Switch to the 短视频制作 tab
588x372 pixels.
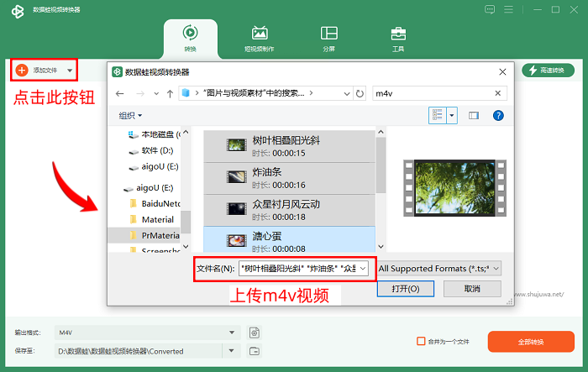click(x=260, y=39)
